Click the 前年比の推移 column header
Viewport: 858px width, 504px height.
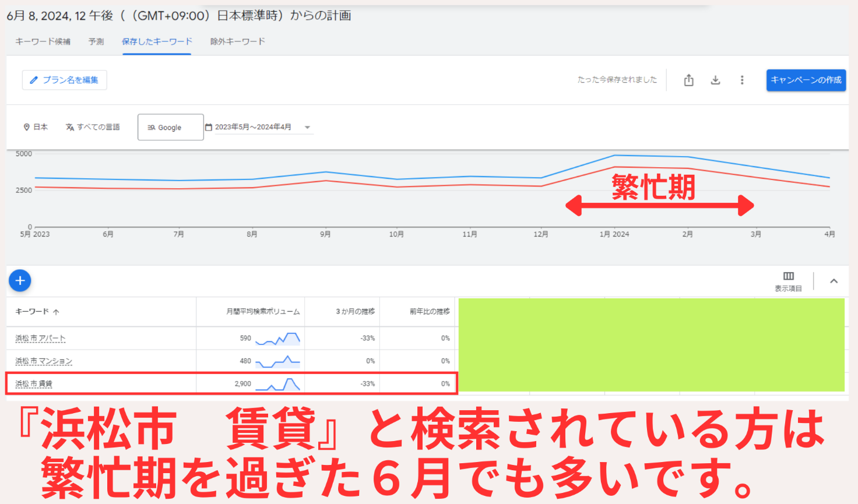pyautogui.click(x=430, y=312)
